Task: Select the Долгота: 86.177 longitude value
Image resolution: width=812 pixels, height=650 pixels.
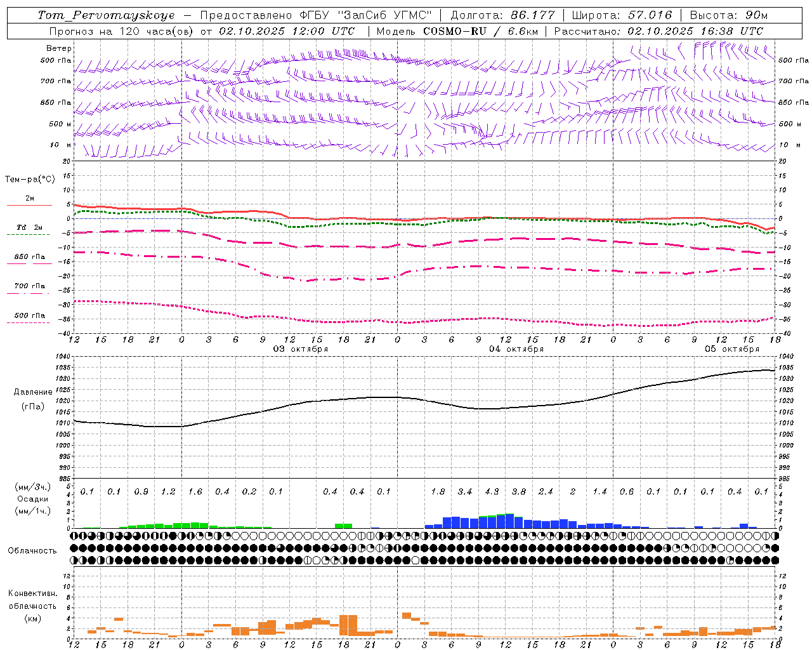Action: point(502,15)
